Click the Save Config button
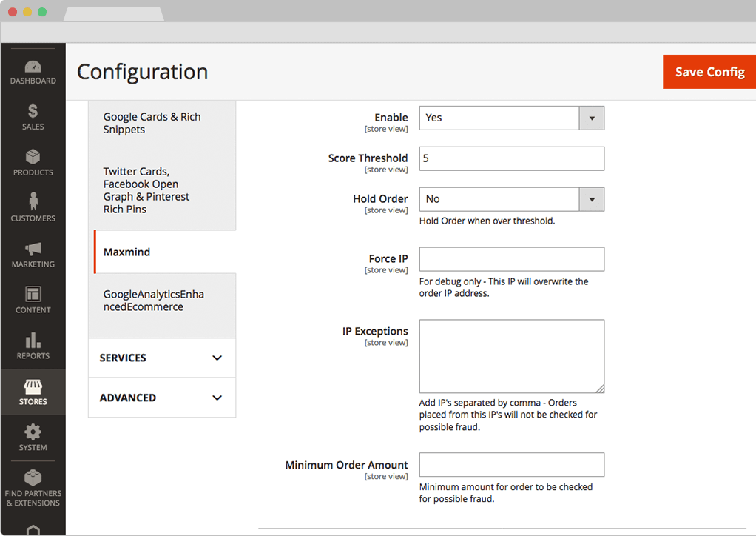Screen dimensions: 756x536 709,72
